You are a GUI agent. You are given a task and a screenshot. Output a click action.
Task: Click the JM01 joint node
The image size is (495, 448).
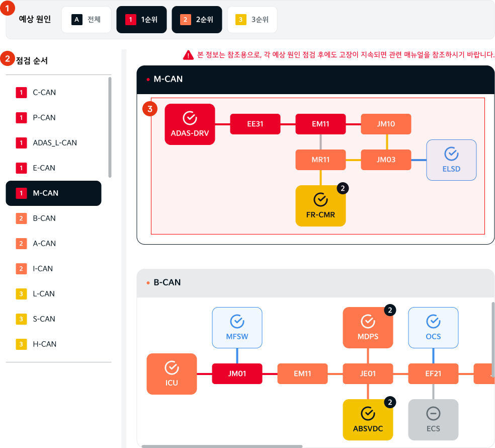click(237, 374)
